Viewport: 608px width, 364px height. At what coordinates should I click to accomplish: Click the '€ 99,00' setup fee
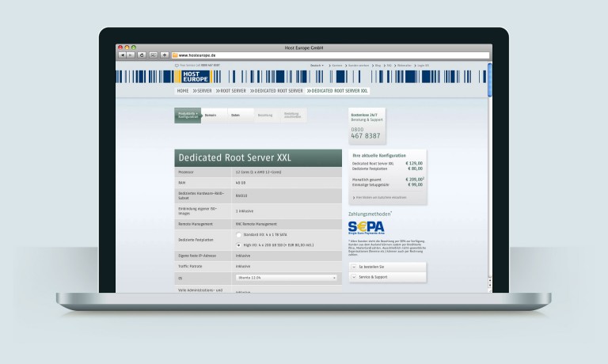[x=416, y=185]
